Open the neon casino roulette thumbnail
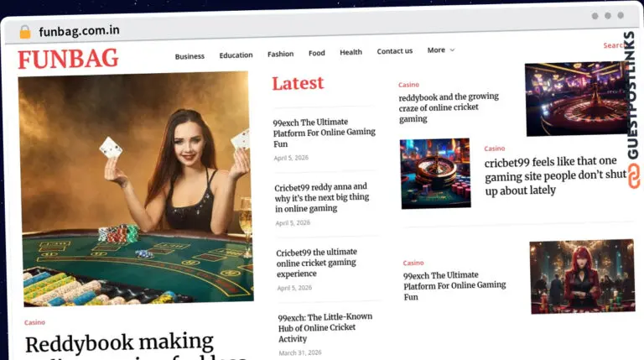Viewport: 644px width, 360px height. (x=577, y=99)
